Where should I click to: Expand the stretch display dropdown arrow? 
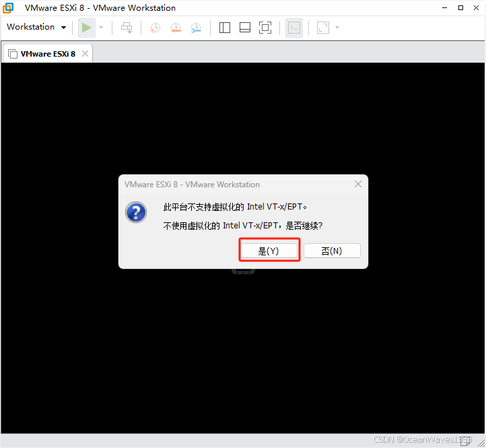point(337,28)
